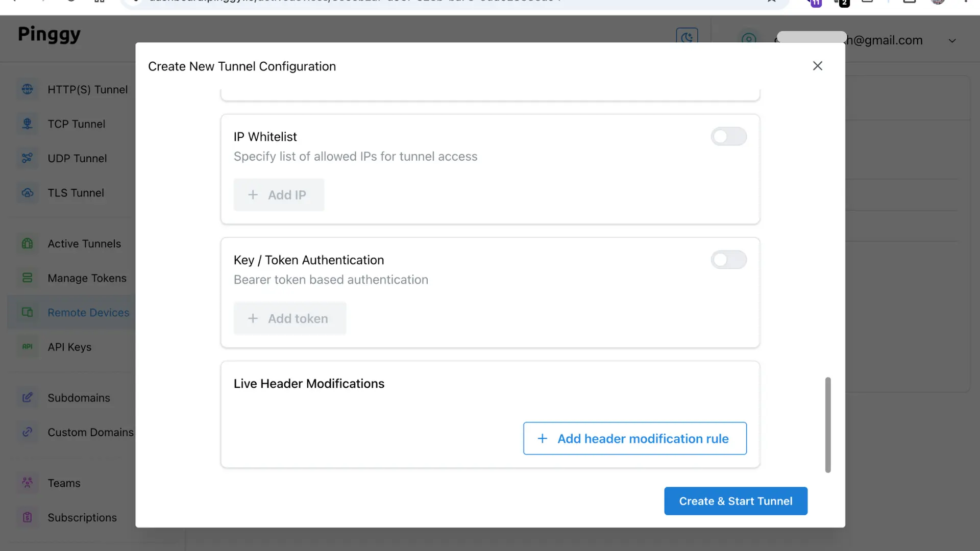Image resolution: width=980 pixels, height=551 pixels.
Task: Click the Add IP button
Action: 279,195
